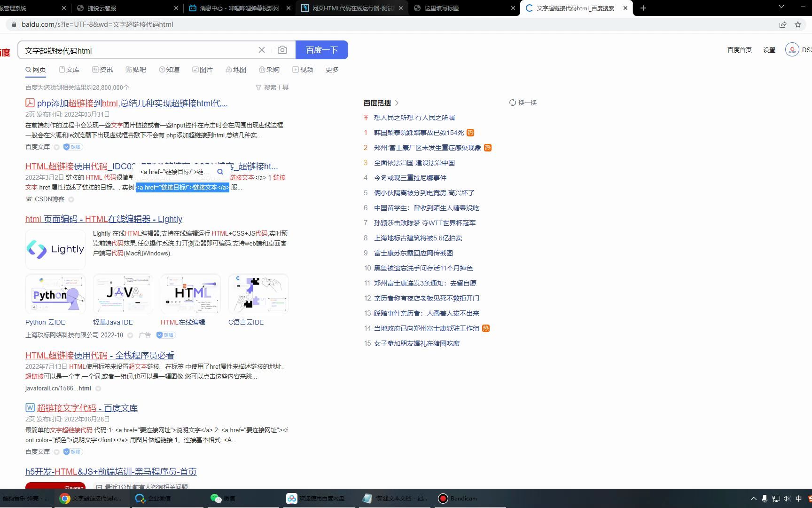Click the address bar URL
Screen dimensions: 812x508
[x=97, y=24]
